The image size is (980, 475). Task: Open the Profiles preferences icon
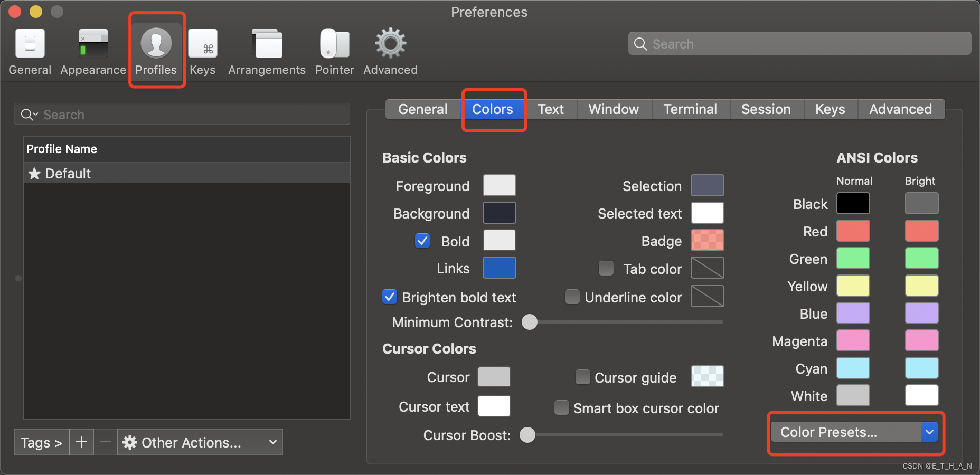coord(156,50)
